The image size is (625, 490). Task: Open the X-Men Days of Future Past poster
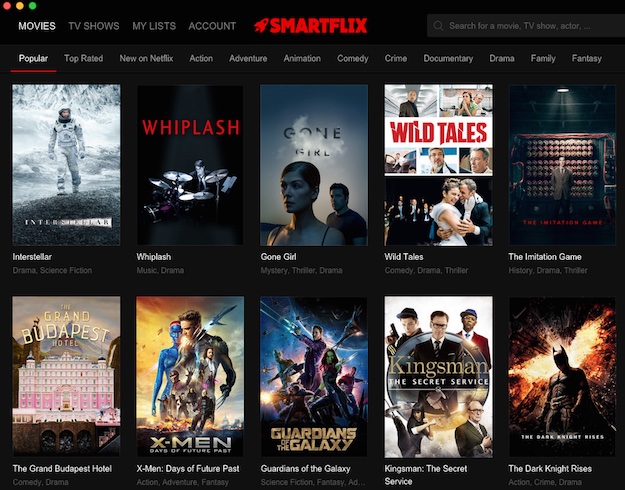tap(190, 376)
